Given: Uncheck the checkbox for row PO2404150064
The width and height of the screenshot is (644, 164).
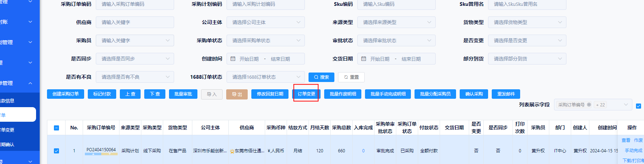Looking at the screenshot, I should click(x=56, y=151).
